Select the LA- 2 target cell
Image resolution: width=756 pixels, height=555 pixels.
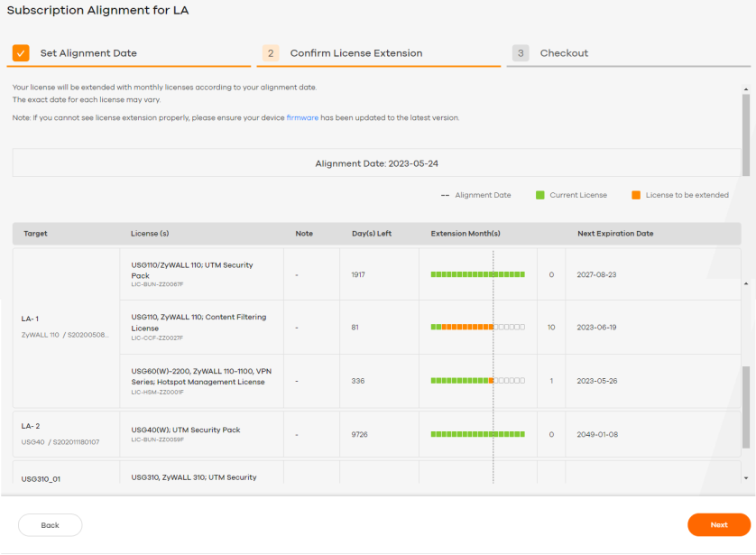click(x=66, y=434)
